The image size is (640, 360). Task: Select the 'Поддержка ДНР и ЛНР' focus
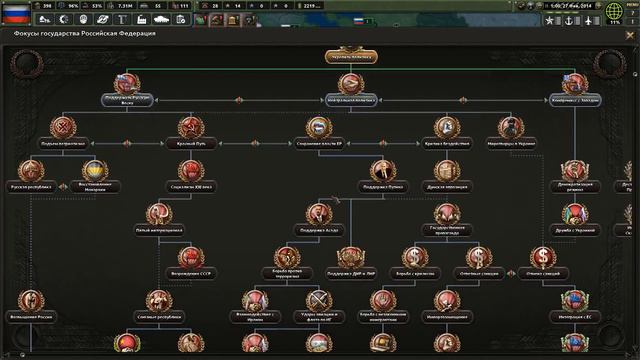click(x=351, y=263)
